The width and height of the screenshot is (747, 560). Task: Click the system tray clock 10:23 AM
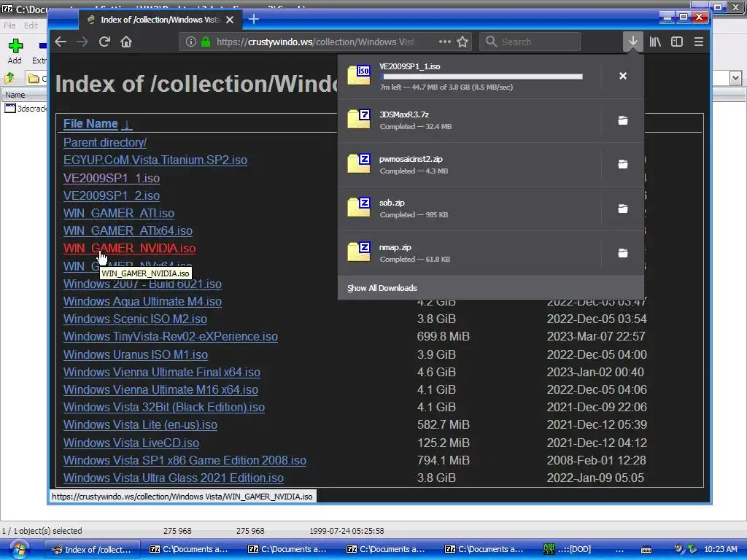coord(720,549)
